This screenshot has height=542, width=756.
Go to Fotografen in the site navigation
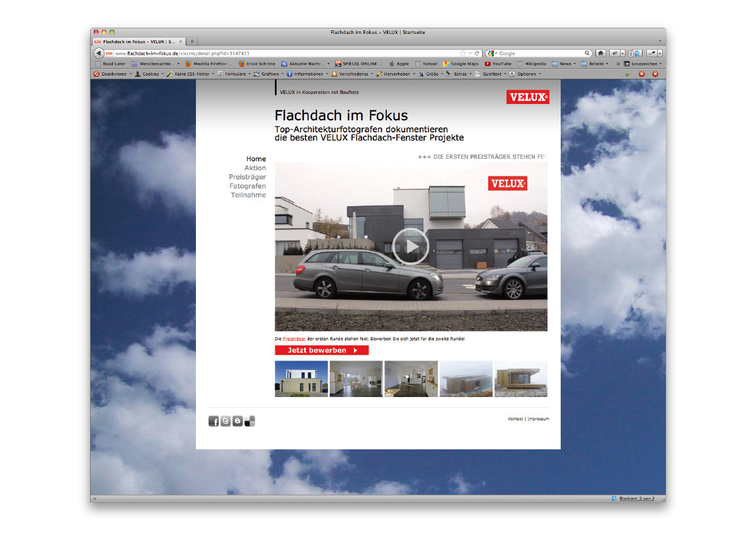pyautogui.click(x=248, y=186)
